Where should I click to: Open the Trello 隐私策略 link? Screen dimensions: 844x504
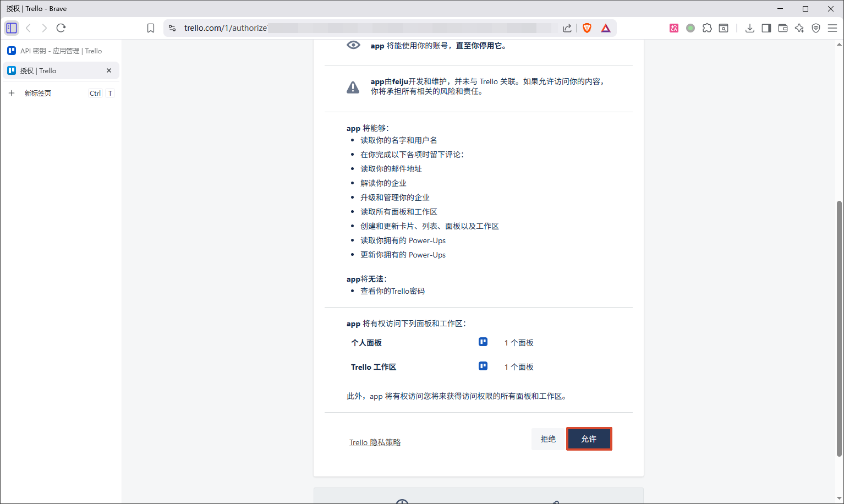coord(375,442)
